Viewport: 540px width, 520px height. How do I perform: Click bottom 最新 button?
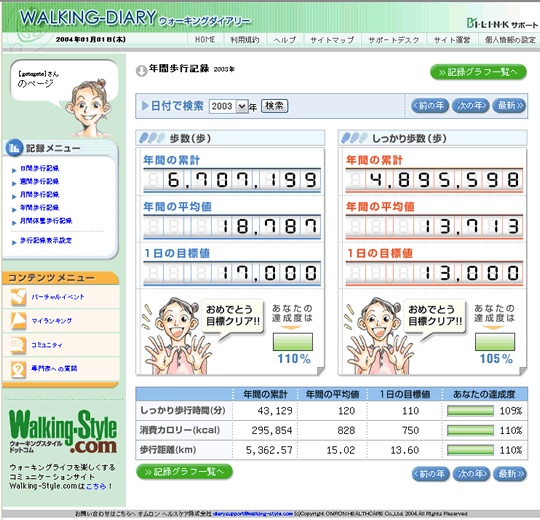point(510,474)
